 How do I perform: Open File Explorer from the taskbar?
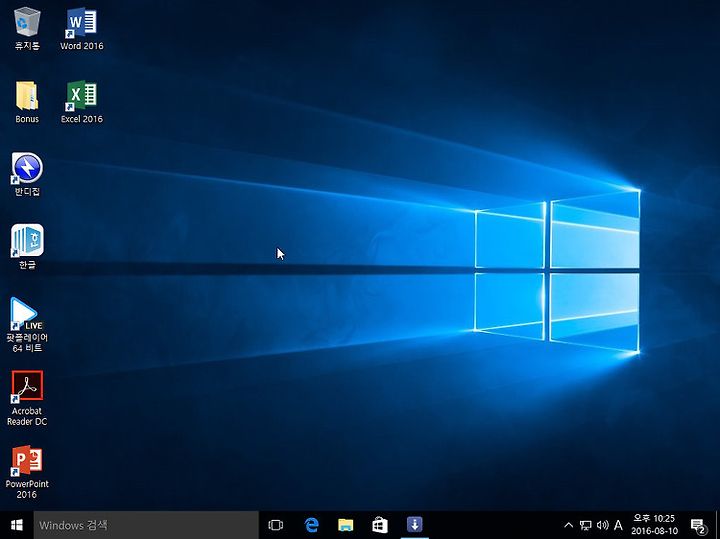tap(345, 525)
